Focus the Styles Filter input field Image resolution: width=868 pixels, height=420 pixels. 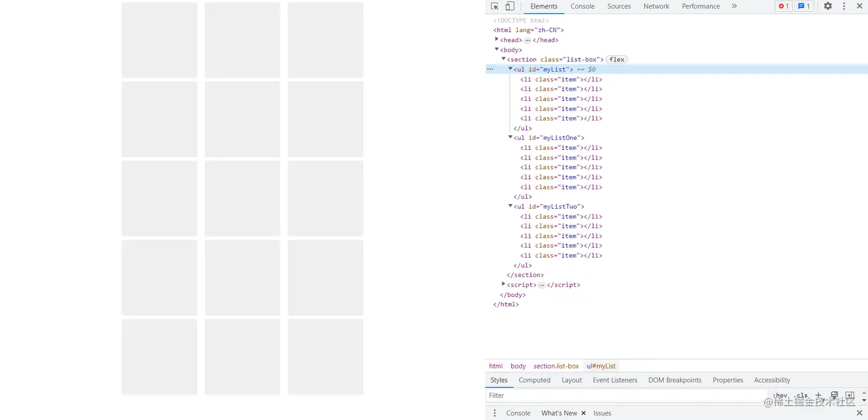(x=626, y=395)
